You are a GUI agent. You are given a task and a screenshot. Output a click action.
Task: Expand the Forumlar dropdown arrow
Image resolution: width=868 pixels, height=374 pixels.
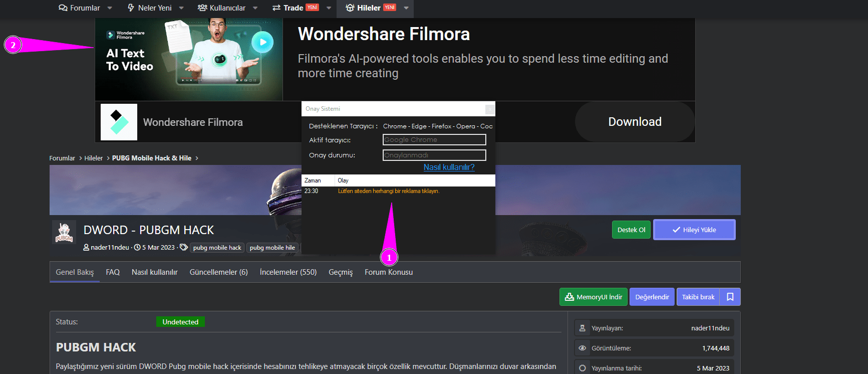110,8
